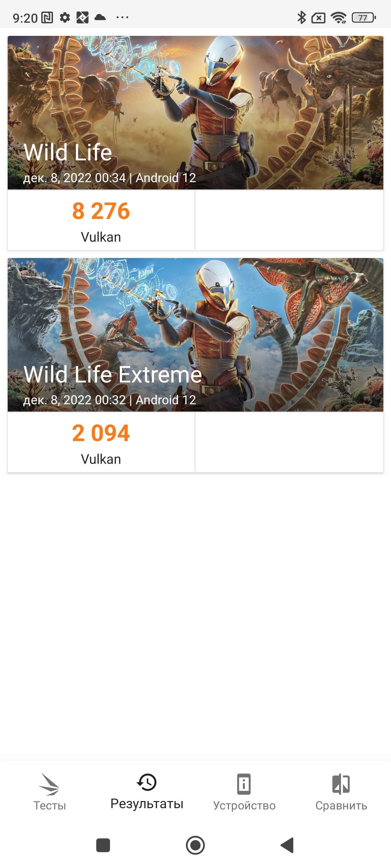
Task: Open the Результаты history icon
Action: coord(147,782)
